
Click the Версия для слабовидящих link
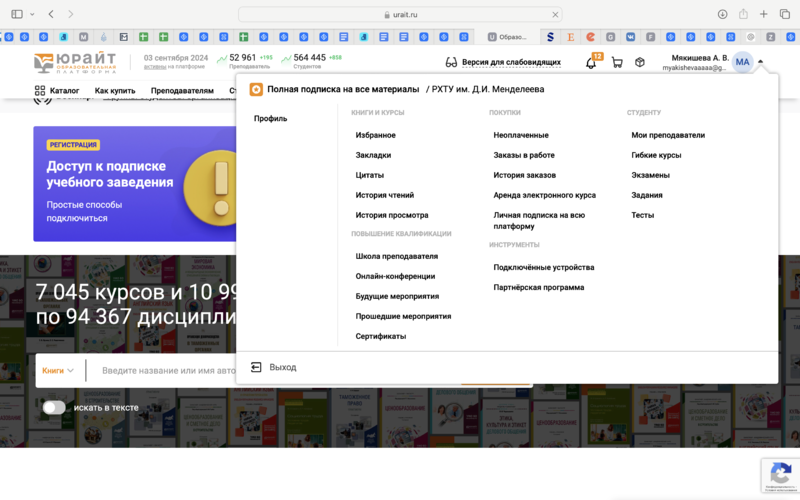pos(511,62)
